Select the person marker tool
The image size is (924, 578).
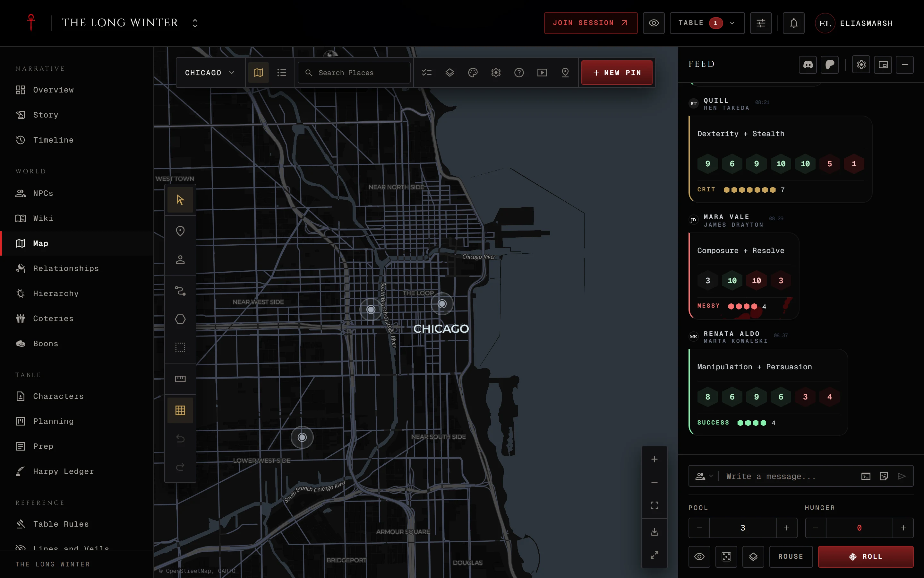coord(180,259)
